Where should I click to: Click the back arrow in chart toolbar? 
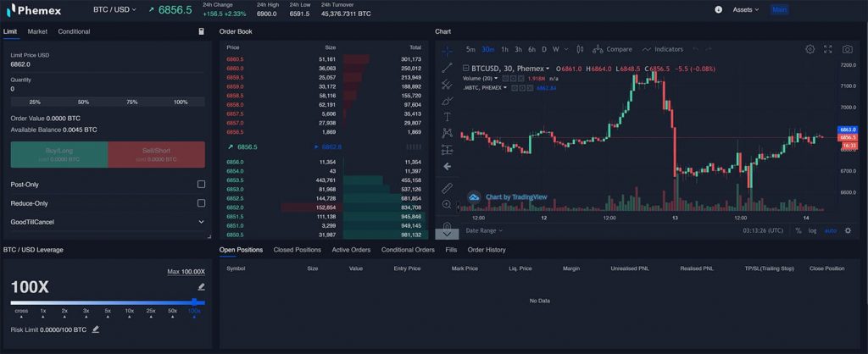pyautogui.click(x=448, y=166)
